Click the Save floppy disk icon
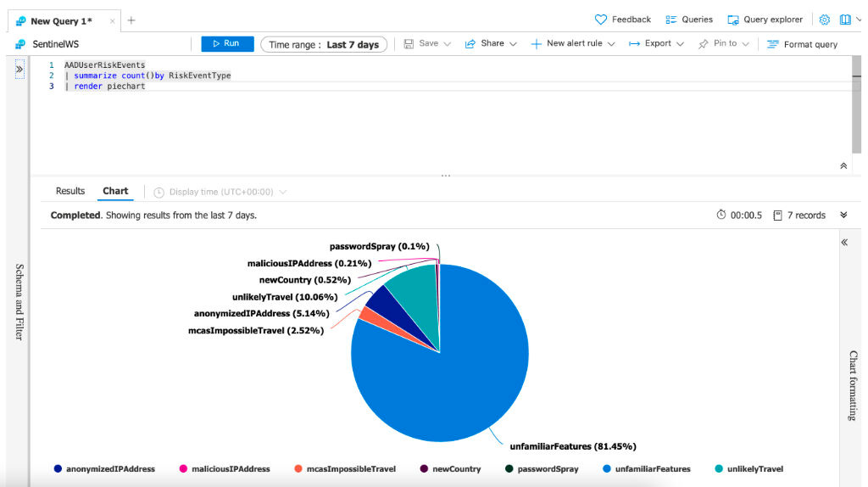Screen dimensions: 868x487 [x=409, y=44]
